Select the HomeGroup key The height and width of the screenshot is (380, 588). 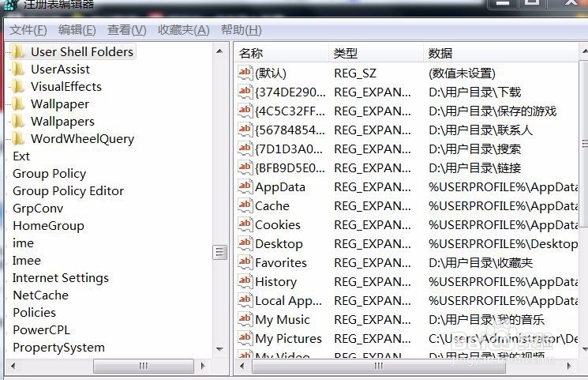pos(48,225)
